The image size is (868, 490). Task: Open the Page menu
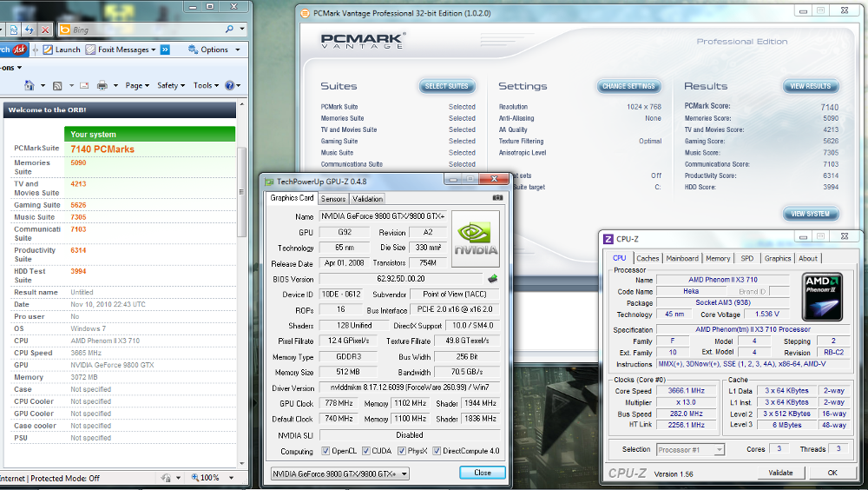tap(137, 85)
